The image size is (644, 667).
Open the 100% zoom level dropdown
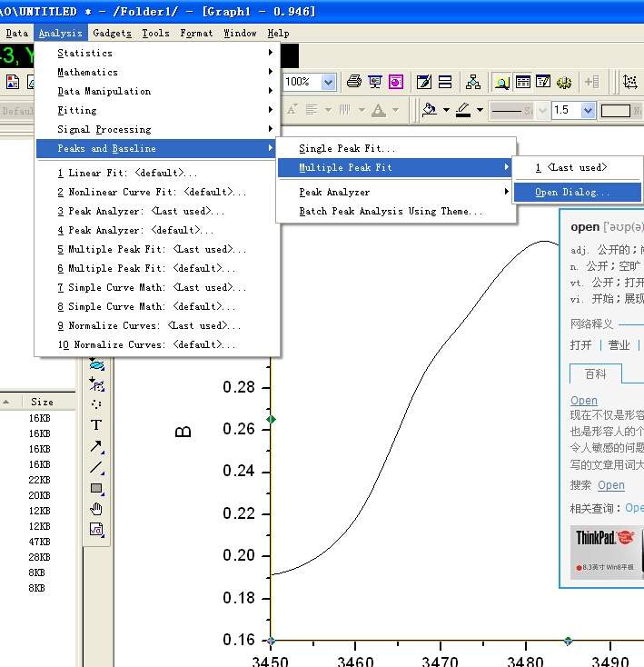[x=328, y=82]
